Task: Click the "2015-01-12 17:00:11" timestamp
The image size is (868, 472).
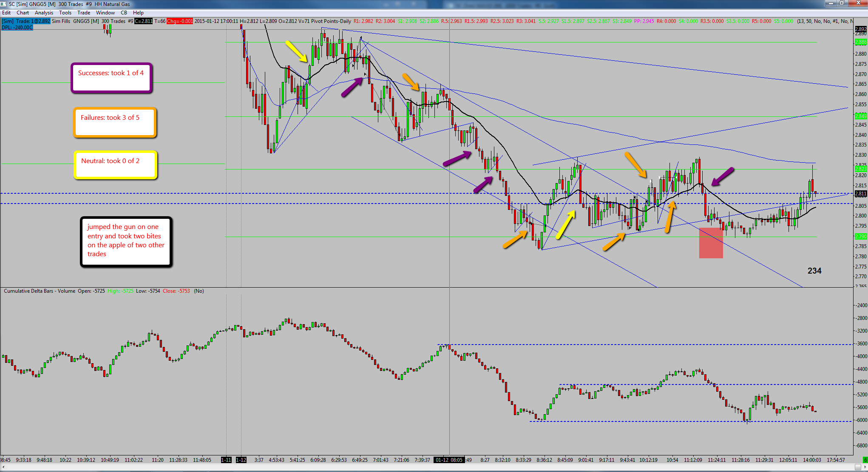Action: (216, 21)
